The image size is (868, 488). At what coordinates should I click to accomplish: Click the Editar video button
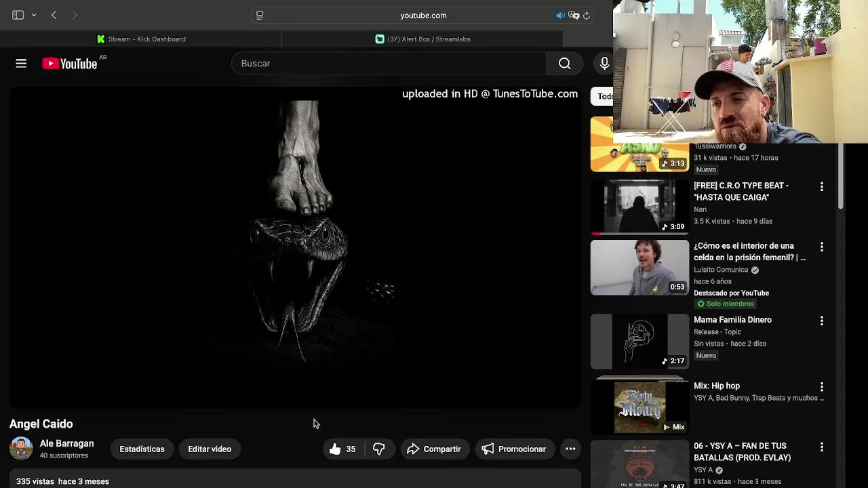(x=210, y=449)
